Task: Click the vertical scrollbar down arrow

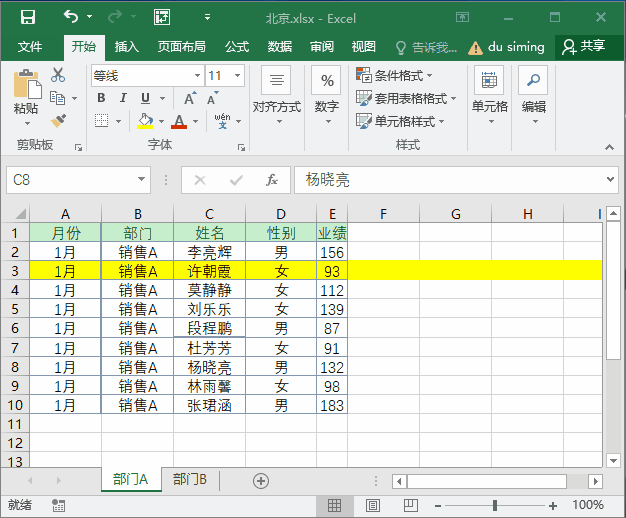Action: [614, 460]
